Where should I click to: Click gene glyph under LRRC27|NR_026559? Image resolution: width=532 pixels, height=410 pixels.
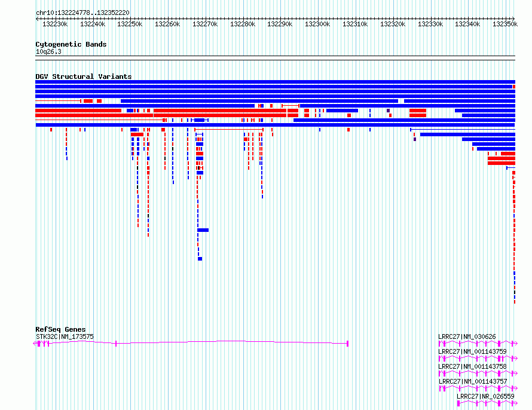point(487,403)
